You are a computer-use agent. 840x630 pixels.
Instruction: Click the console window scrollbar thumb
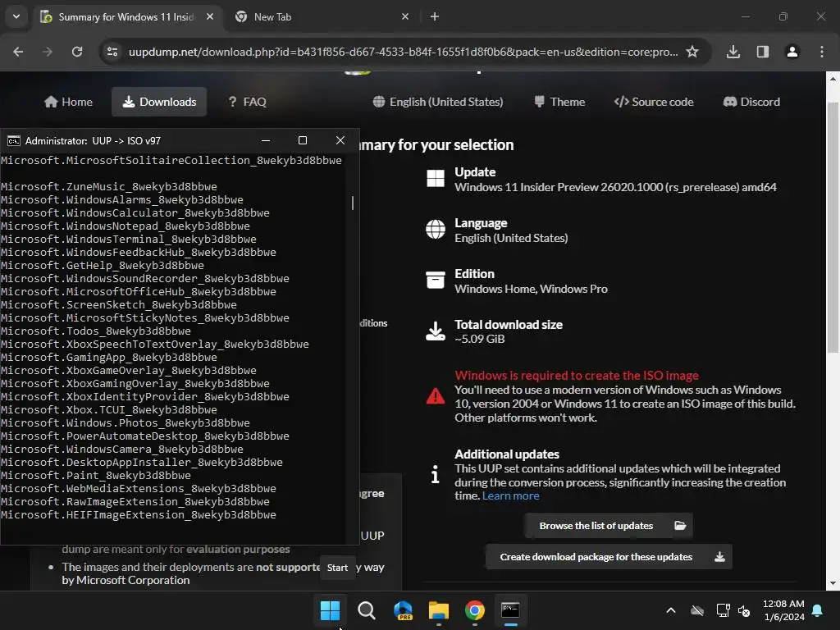point(353,203)
